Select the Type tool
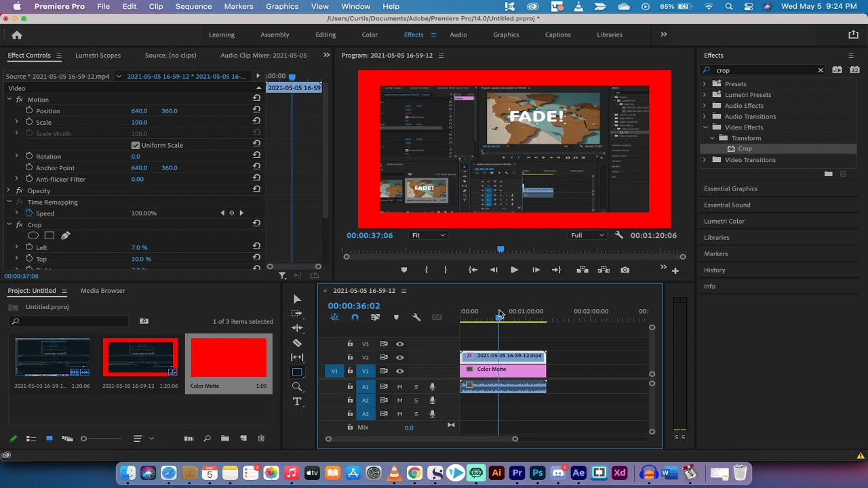 (297, 401)
